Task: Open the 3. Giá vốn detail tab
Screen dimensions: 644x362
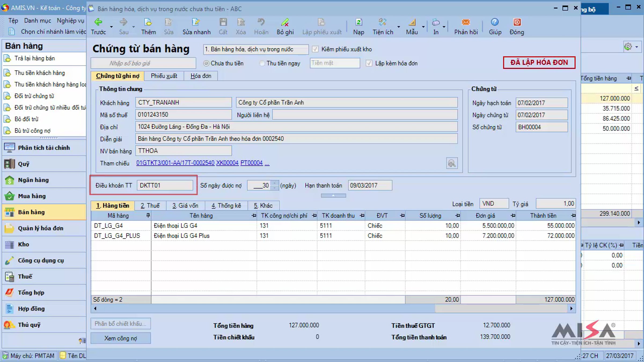Action: pos(185,206)
